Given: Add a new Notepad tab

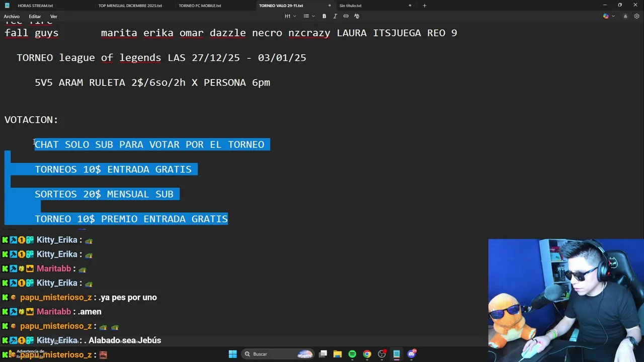Looking at the screenshot, I should point(424,6).
